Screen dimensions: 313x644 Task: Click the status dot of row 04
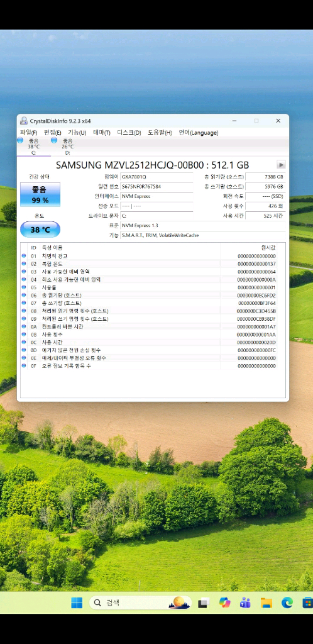coord(24,279)
